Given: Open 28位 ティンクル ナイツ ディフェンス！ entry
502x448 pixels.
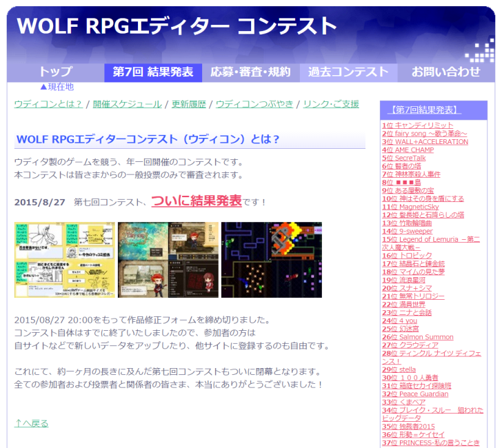Looking at the screenshot, I should 431,357.
